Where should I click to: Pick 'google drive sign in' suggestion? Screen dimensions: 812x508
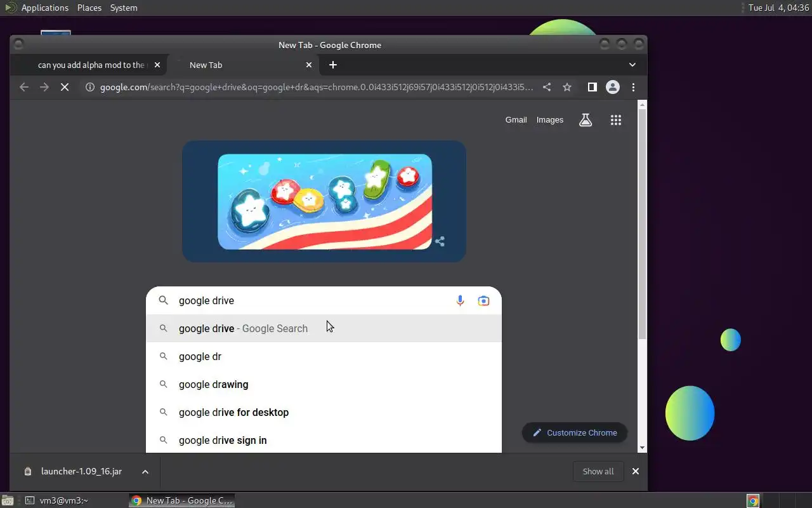(324, 440)
